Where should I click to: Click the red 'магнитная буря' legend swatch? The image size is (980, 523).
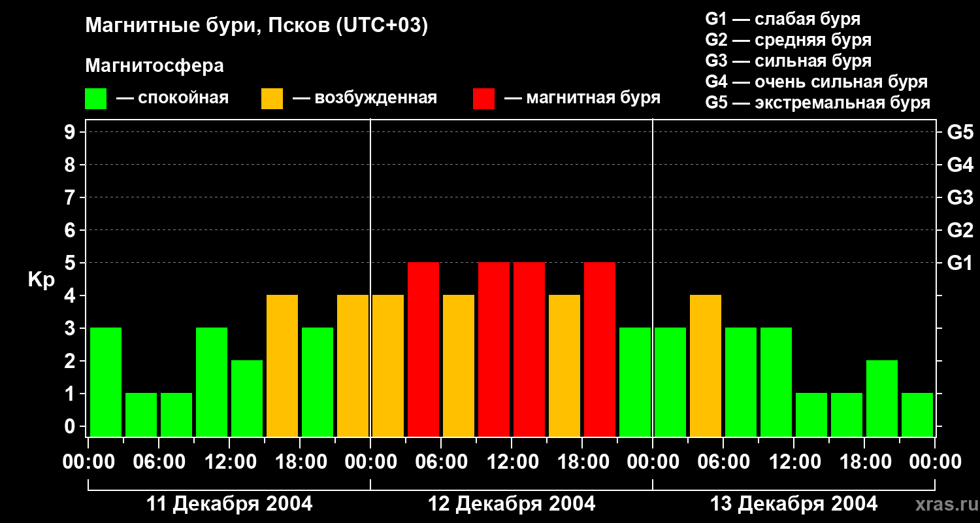483,99
